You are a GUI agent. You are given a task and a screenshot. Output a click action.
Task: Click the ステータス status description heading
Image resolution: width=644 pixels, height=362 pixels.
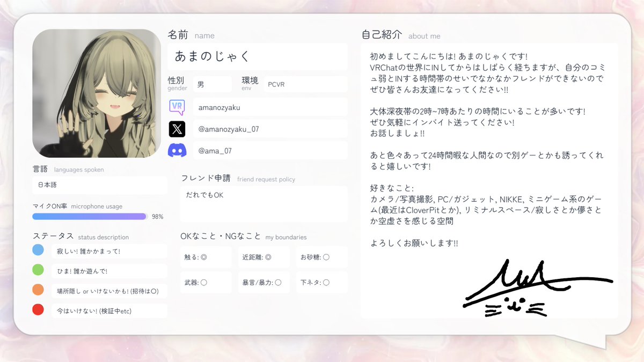(x=80, y=237)
